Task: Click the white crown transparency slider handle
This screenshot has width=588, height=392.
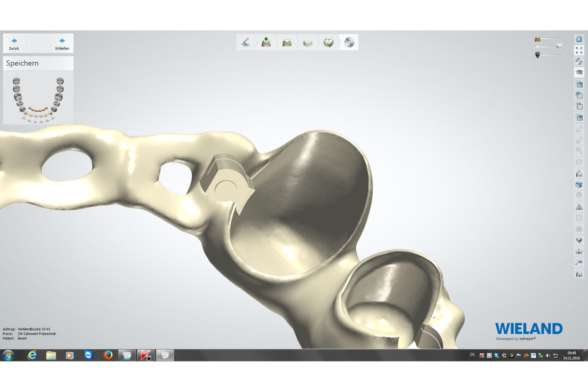Action: [559, 46]
